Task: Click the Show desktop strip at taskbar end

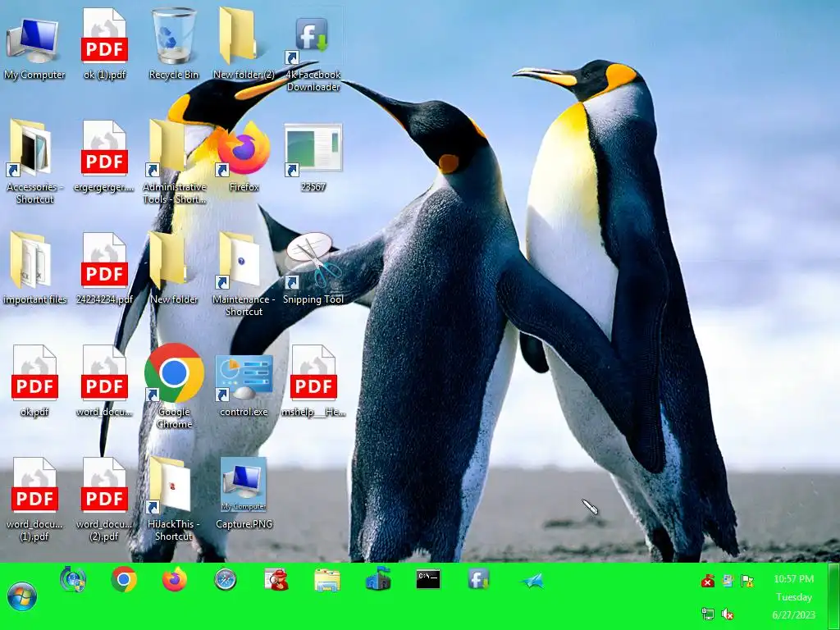Action: [833, 596]
